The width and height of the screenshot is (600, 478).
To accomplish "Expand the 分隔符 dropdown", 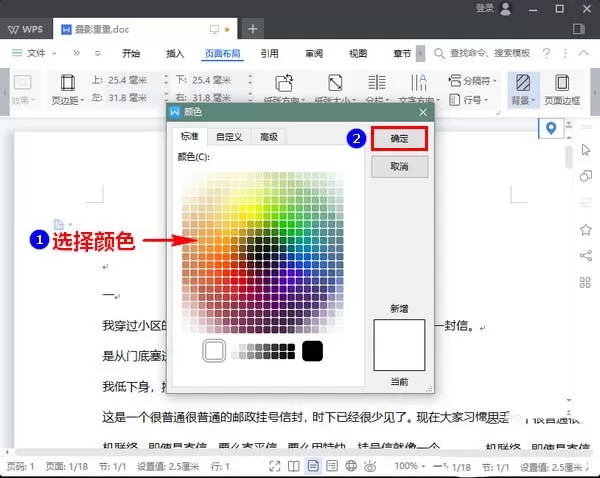I will 472,81.
